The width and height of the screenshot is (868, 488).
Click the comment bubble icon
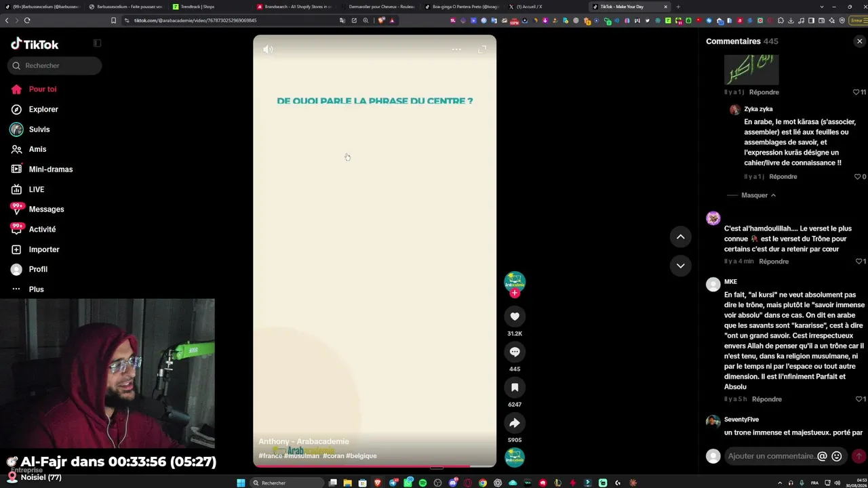tap(515, 352)
